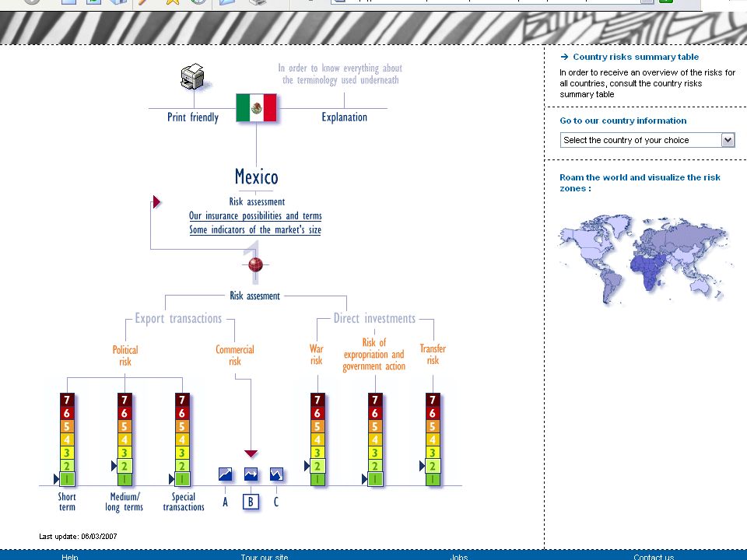747x560 pixels.
Task: Open Help in the bottom navigation bar
Action: tap(69, 557)
